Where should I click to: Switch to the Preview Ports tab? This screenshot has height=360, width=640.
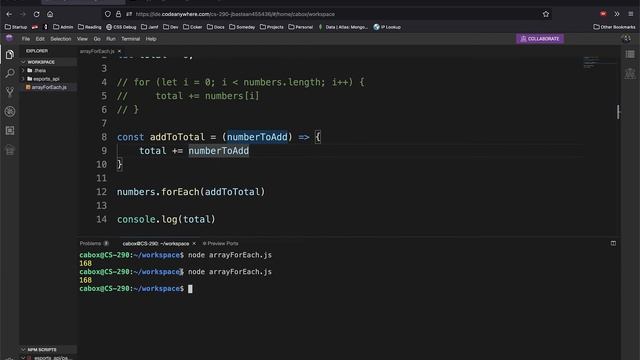pos(221,243)
